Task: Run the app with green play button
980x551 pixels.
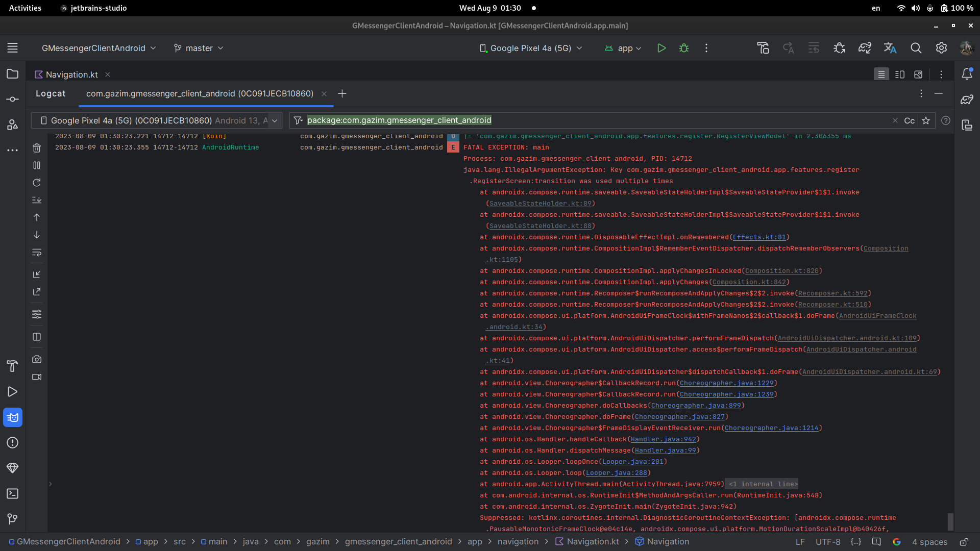Action: click(x=661, y=48)
